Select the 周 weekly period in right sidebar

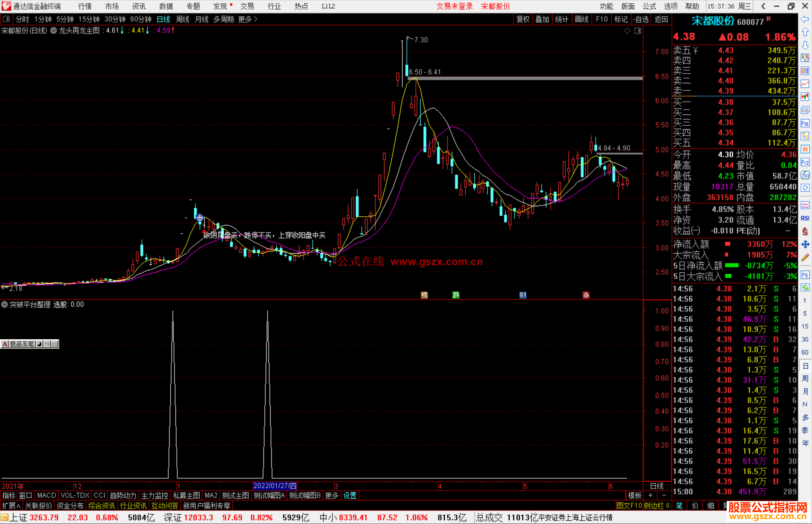805,379
